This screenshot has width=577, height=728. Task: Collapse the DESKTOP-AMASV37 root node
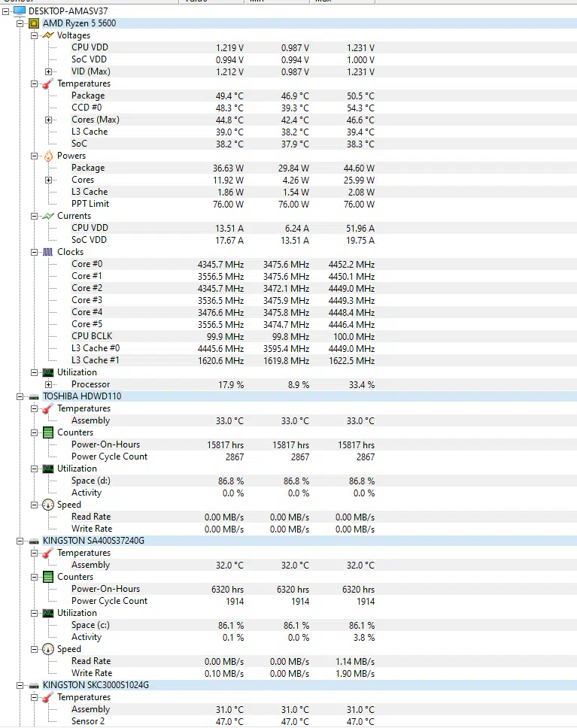(6, 11)
